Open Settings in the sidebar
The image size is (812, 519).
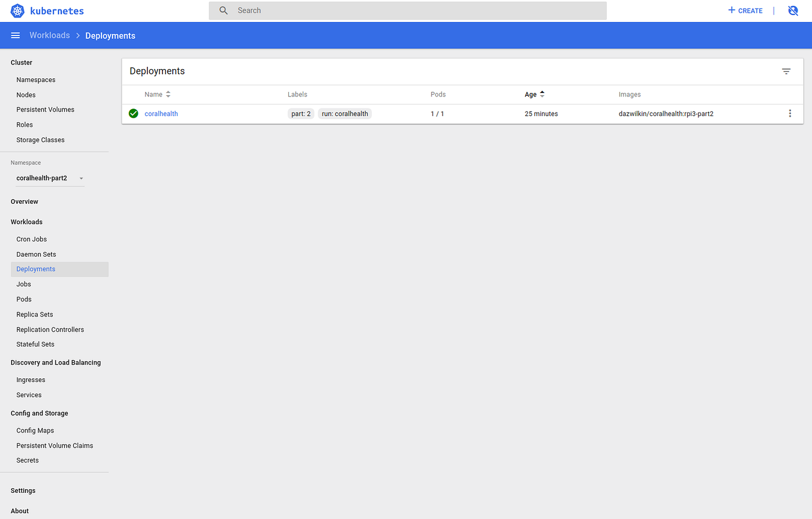[x=23, y=491]
